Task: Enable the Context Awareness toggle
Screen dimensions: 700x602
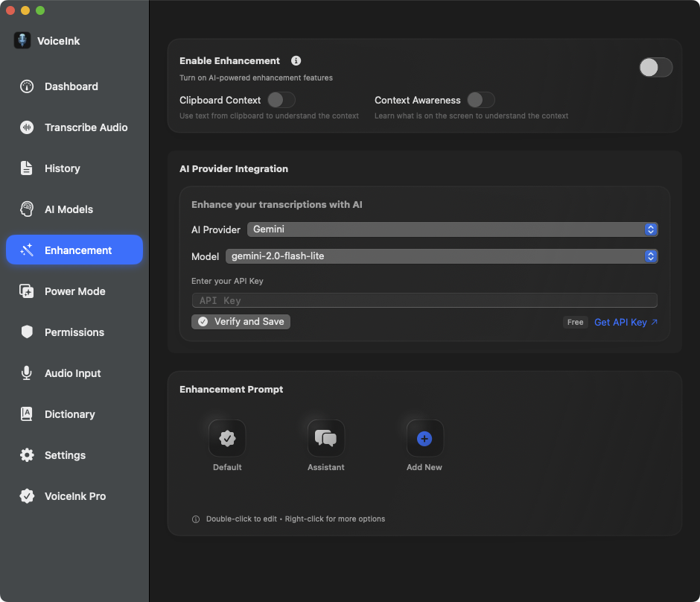Action: point(480,100)
